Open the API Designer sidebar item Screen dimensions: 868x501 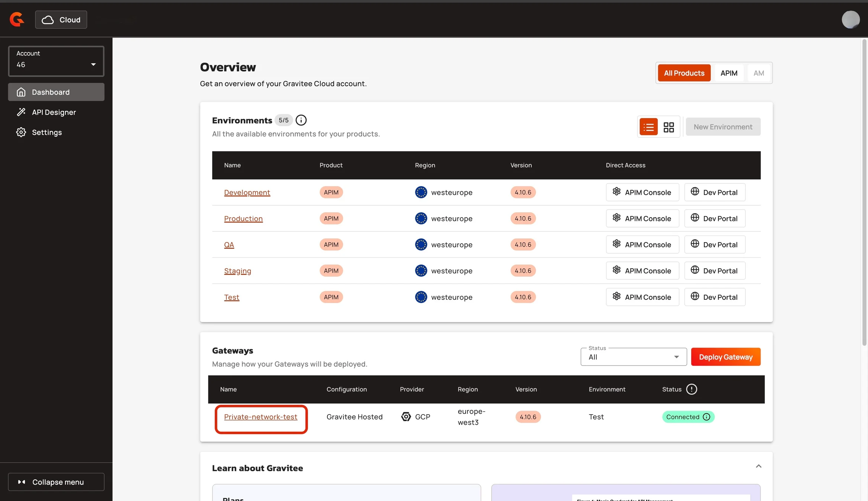click(54, 112)
